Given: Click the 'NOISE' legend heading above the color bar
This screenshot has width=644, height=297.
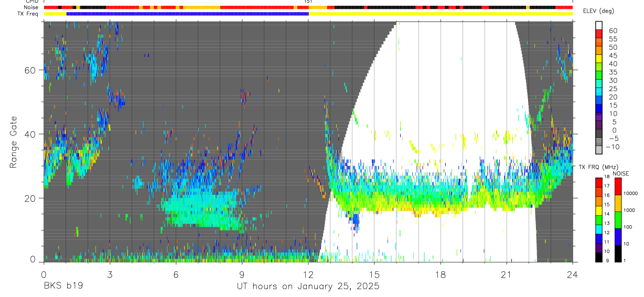Looking at the screenshot, I should pos(620,173).
